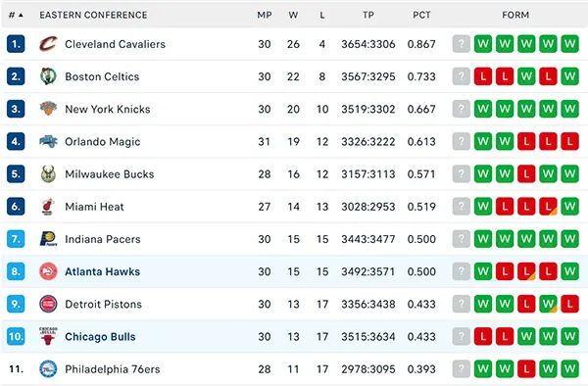Screen dimensions: 588x386
Task: Click the Atlanta Hawks red logo
Action: [48, 271]
